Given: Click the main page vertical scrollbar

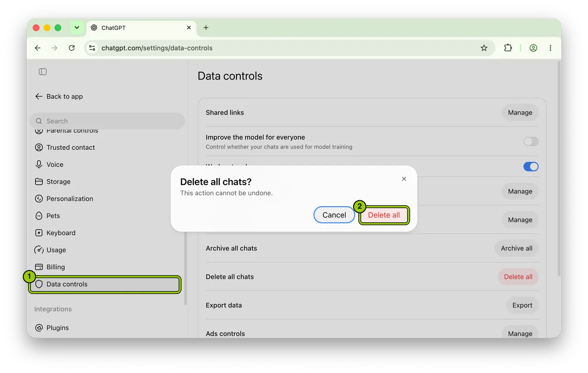Looking at the screenshot, I should (x=559, y=168).
